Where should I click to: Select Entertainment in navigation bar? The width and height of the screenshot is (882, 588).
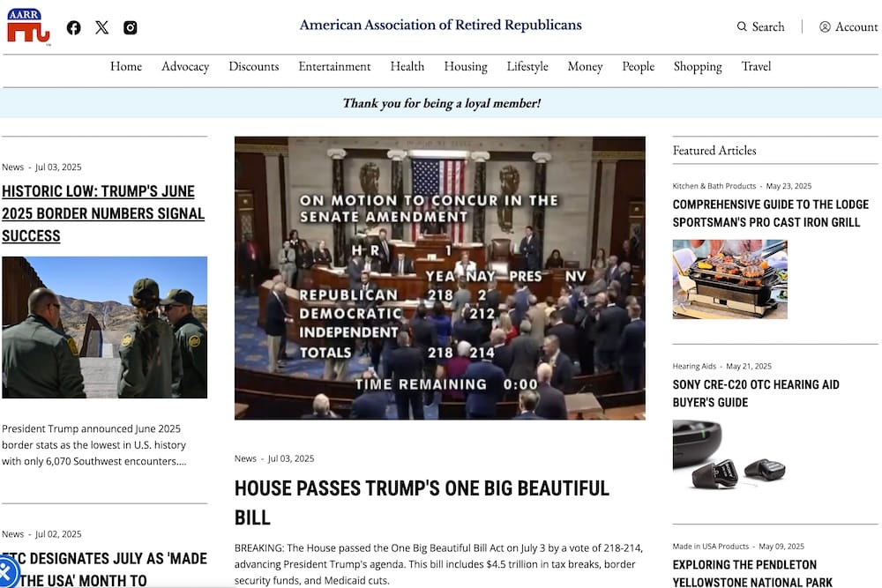click(334, 66)
